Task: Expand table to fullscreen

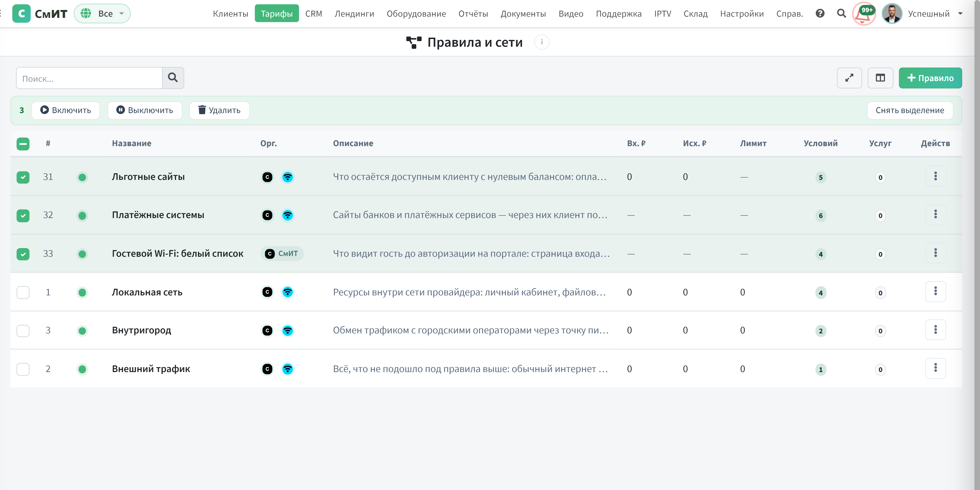Action: click(849, 78)
